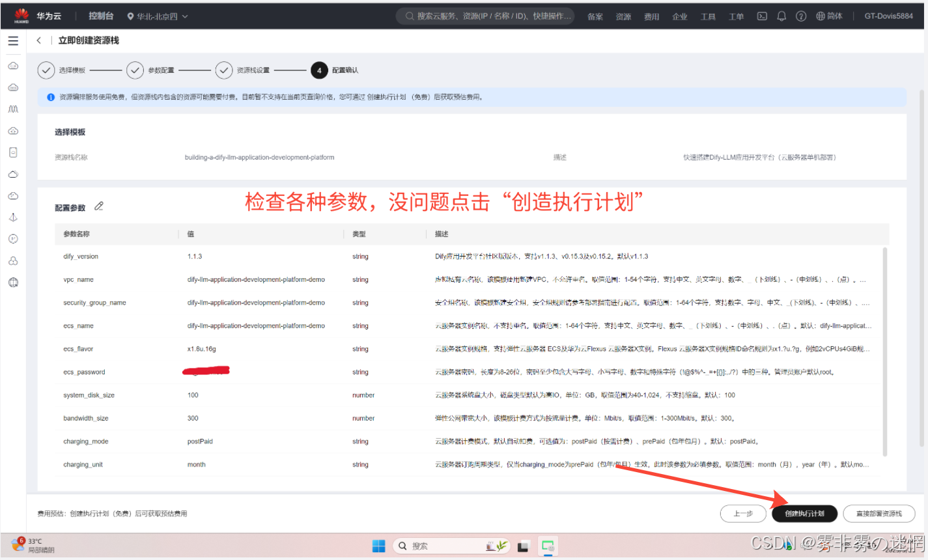928x560 pixels.
Task: Click the charging_unit value month
Action: pos(197,465)
